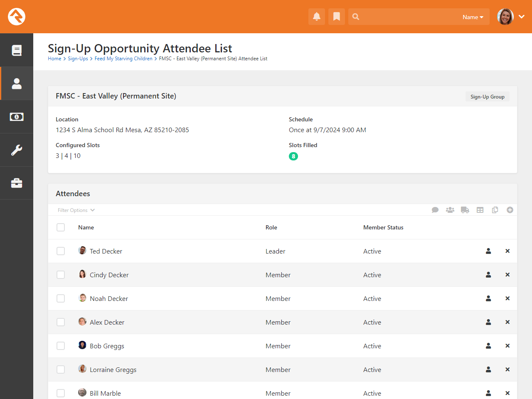Viewport: 532px width, 399px height.
Task: Open the user profile menu chevron
Action: click(522, 17)
